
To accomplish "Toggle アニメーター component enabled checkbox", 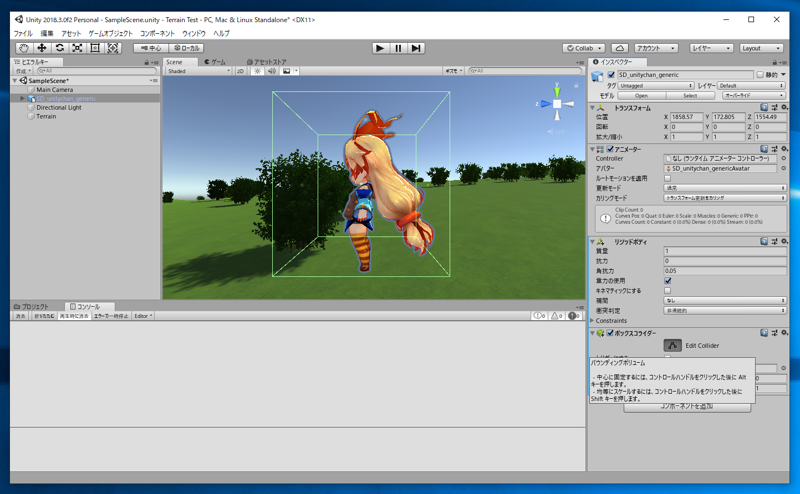I will pos(610,149).
